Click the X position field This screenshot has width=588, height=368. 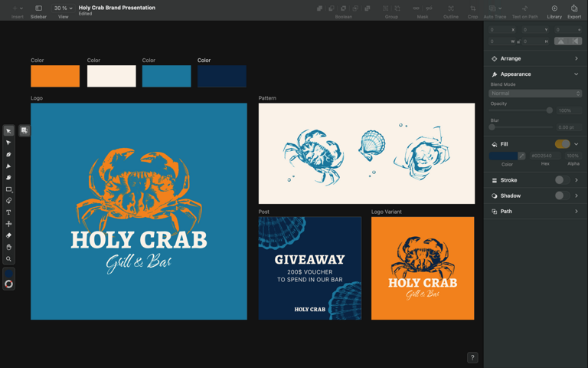[x=502, y=30]
